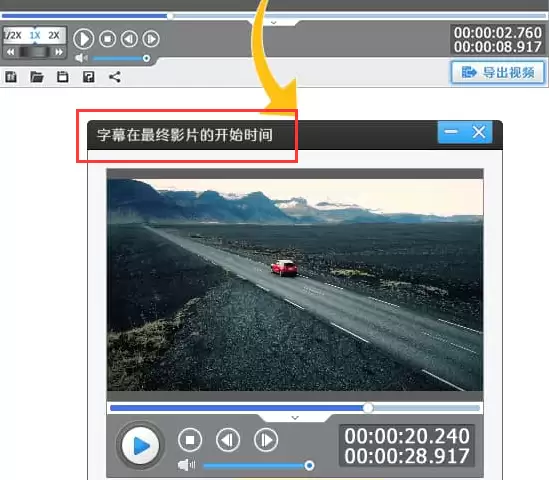Image resolution: width=549 pixels, height=480 pixels.
Task: Click the dialog video progress bar handle
Action: pos(368,408)
